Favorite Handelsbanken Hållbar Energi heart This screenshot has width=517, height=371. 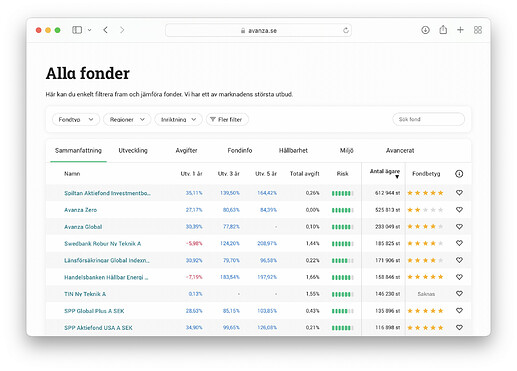459,277
